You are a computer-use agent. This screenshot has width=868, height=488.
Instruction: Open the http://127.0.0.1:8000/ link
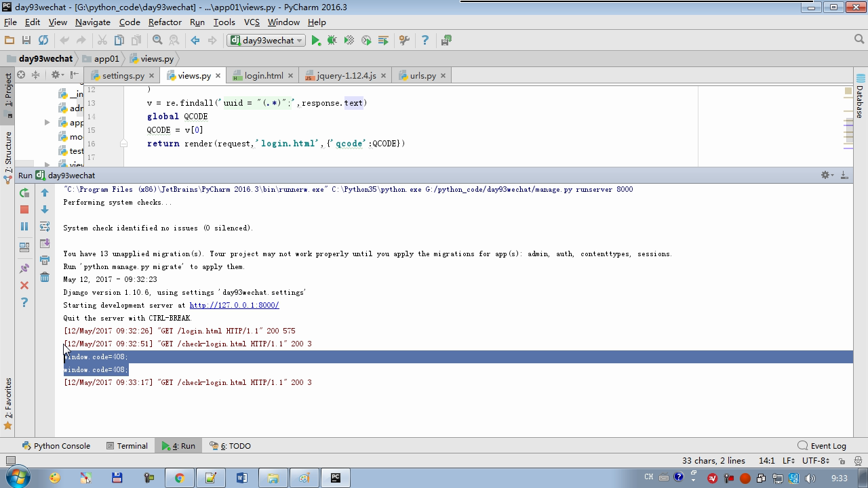[x=234, y=305]
